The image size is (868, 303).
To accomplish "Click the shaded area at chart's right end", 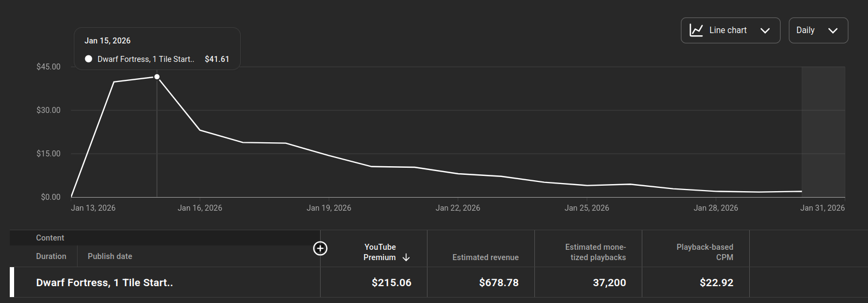I will pyautogui.click(x=823, y=131).
